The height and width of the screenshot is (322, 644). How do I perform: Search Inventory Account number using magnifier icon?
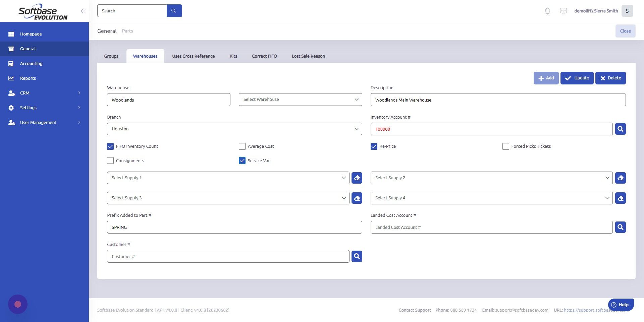coord(620,129)
